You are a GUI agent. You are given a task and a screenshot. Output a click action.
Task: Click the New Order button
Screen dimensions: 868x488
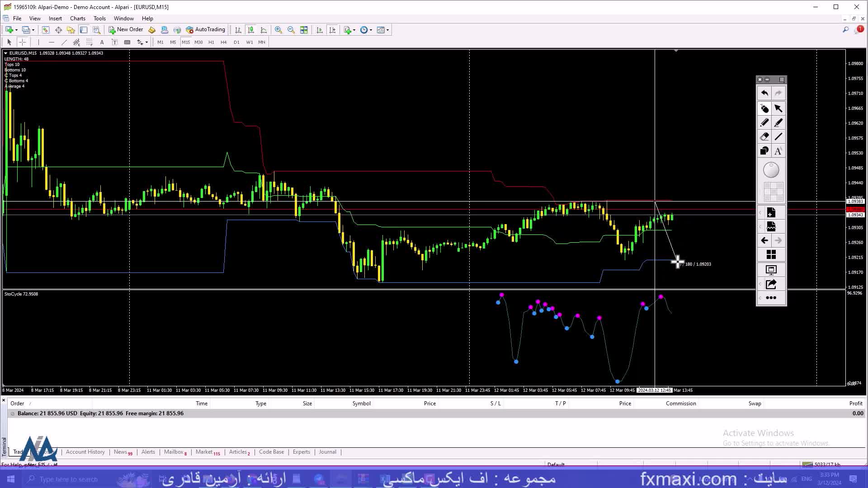pyautogui.click(x=126, y=30)
